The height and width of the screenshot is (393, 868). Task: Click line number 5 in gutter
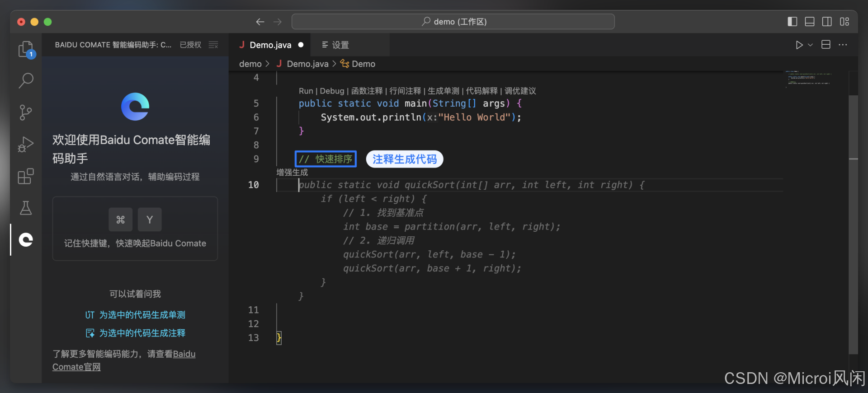(x=256, y=103)
